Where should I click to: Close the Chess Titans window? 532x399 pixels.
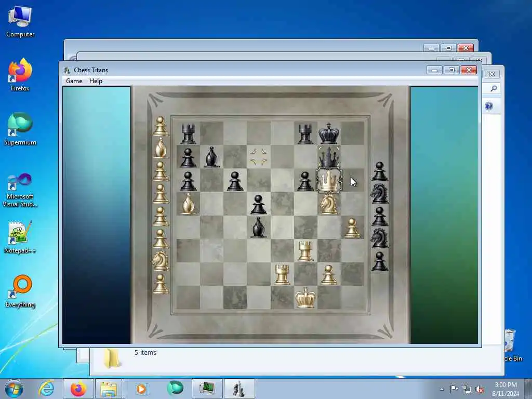[x=469, y=70]
